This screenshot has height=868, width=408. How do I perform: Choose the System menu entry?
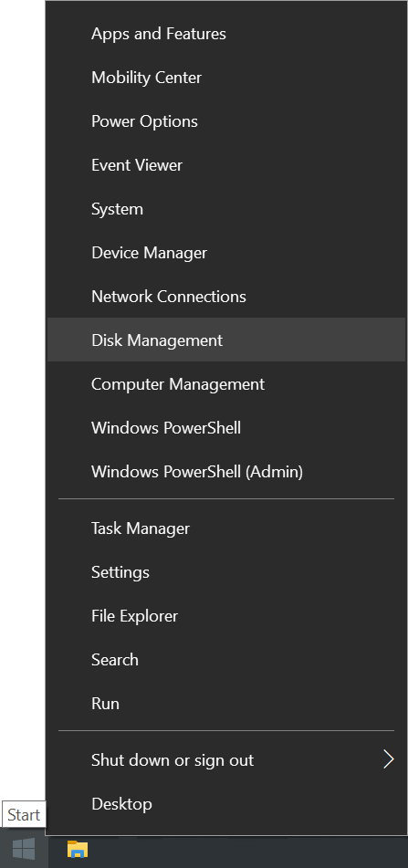[226, 209]
